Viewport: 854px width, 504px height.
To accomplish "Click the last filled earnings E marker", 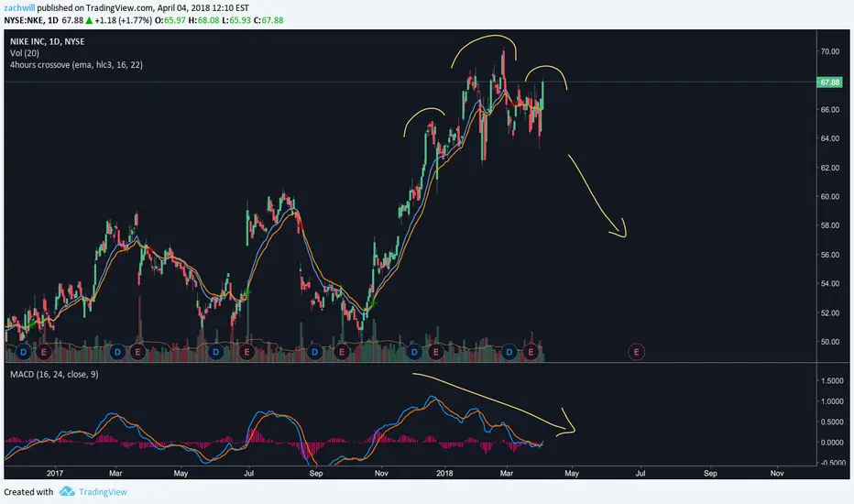I will pyautogui.click(x=531, y=352).
